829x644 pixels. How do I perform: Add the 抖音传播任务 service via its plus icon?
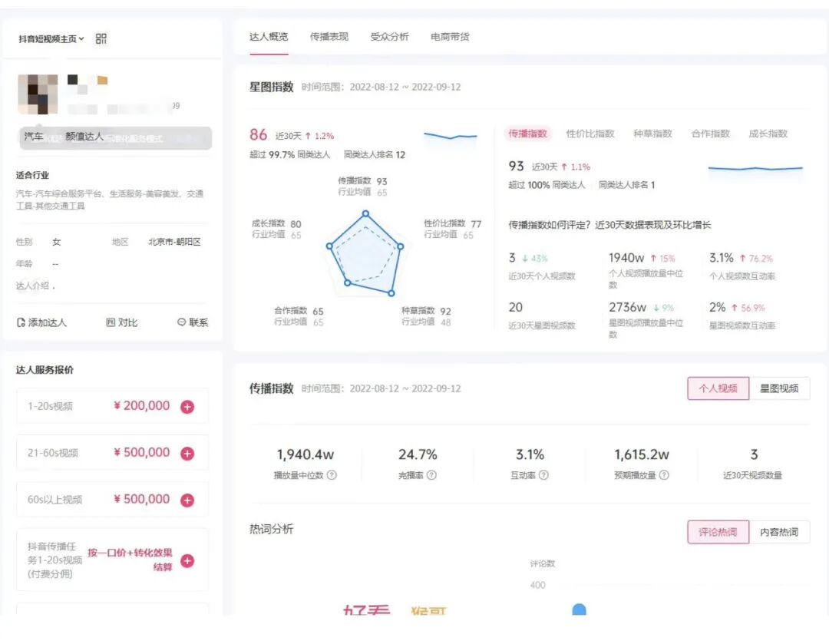pyautogui.click(x=187, y=560)
